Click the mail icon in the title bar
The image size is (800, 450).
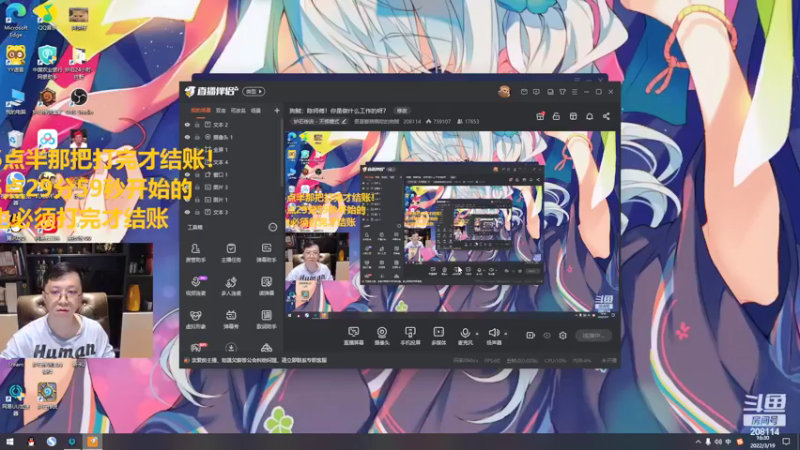tap(524, 92)
